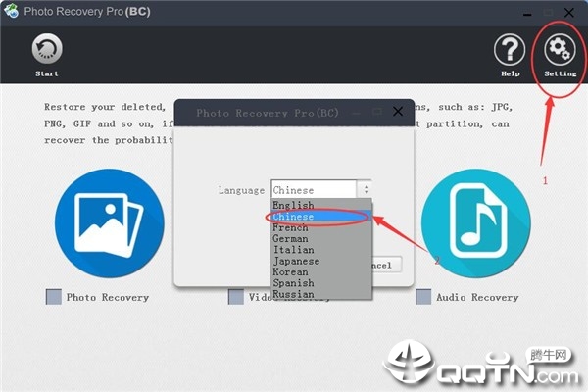Choose Spanish from language list

click(321, 283)
